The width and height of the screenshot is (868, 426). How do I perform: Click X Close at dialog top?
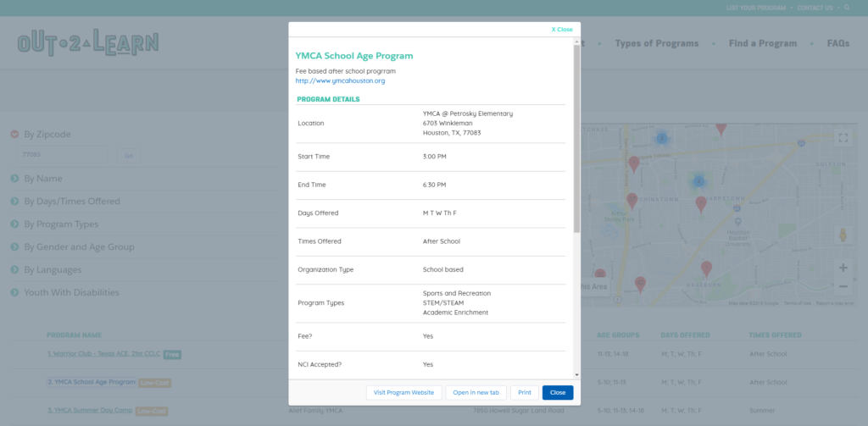(562, 30)
